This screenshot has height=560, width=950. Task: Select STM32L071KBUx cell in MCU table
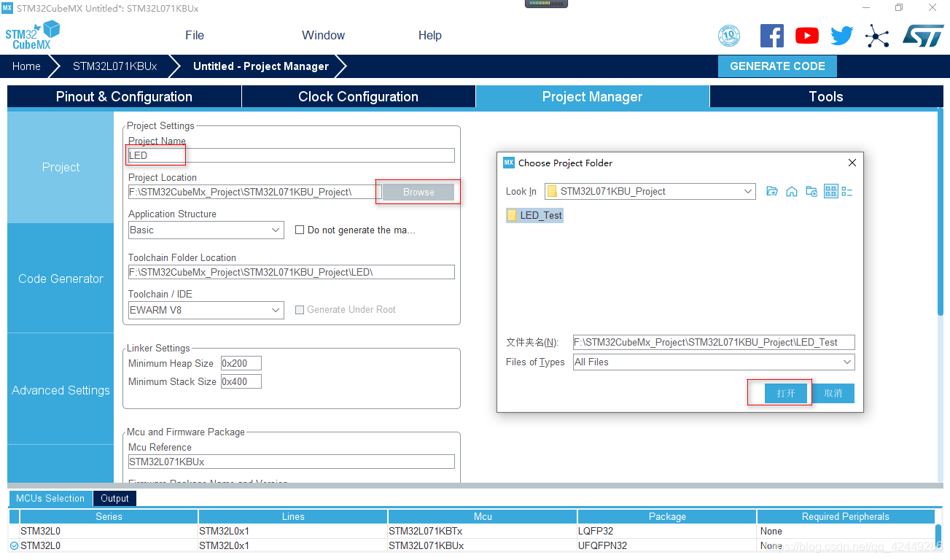(x=482, y=545)
